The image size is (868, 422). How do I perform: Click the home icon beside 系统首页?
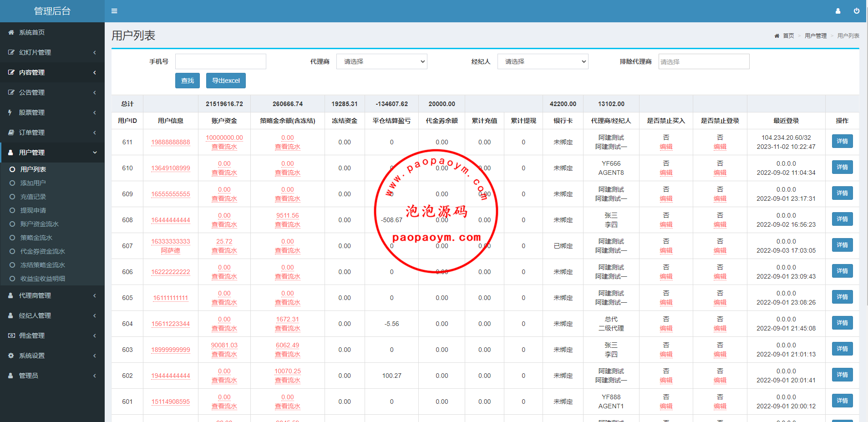(x=11, y=32)
